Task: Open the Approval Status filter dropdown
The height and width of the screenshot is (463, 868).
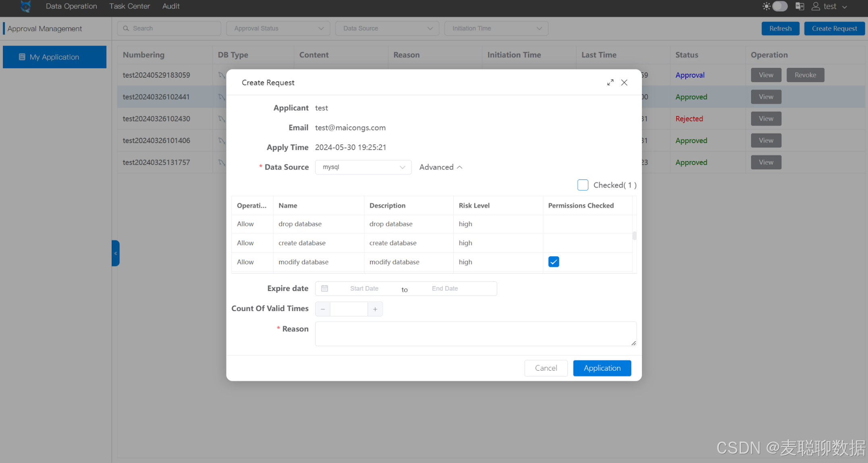Action: pyautogui.click(x=278, y=28)
